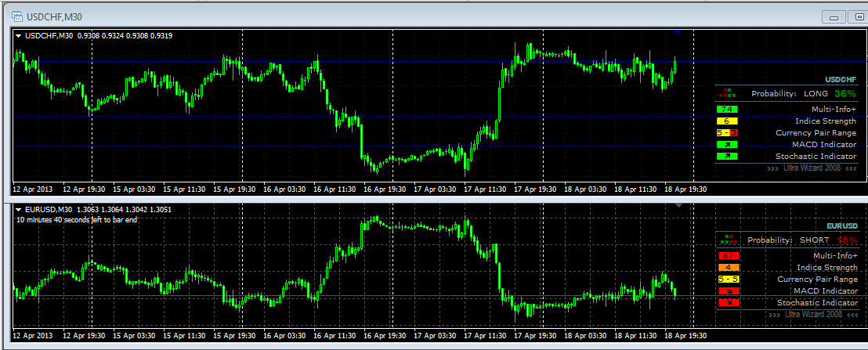Click USDCHF panel Stochastic Indicator label

coord(816,157)
